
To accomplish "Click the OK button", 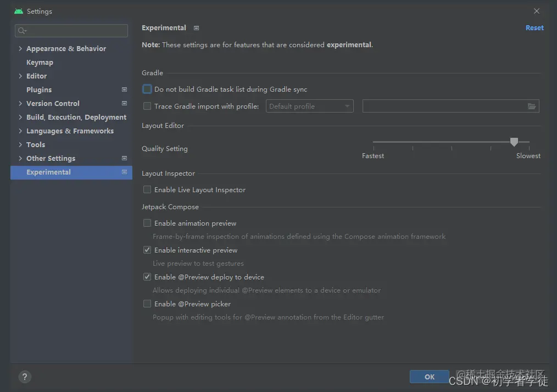I will (x=430, y=377).
